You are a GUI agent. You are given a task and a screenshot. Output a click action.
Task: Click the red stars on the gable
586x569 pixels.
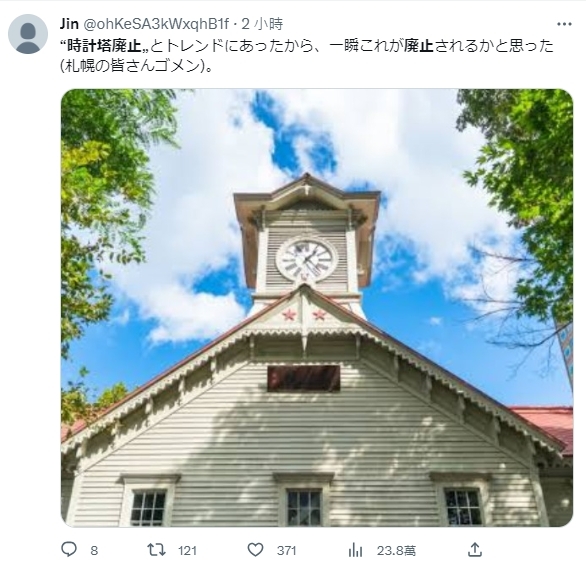pyautogui.click(x=304, y=315)
